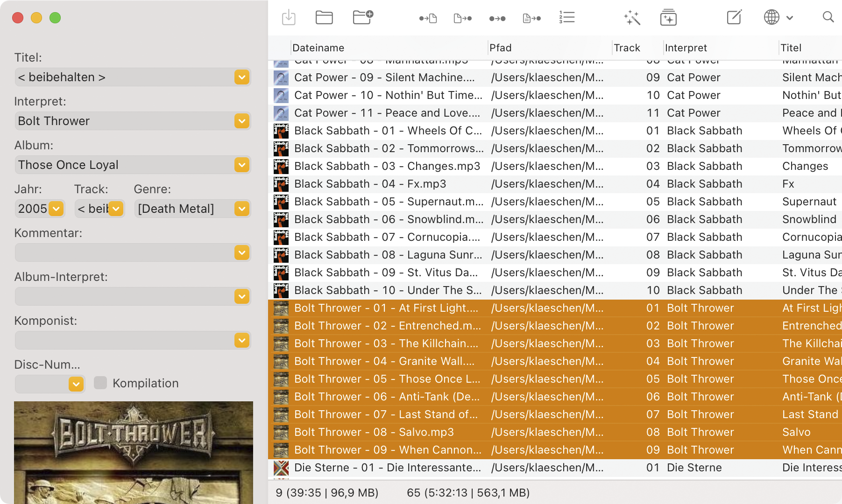
Task: Open the Jahr dropdown showing 2005
Action: click(x=56, y=209)
